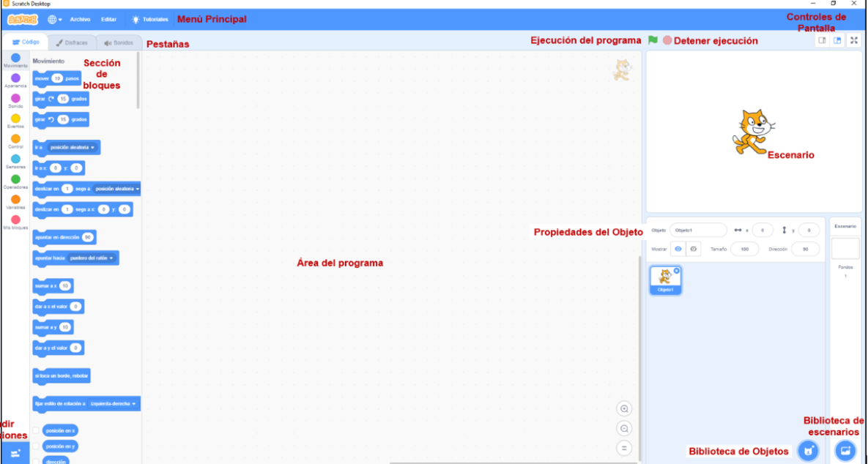This screenshot has width=868, height=464.
Task: Click the sprite name field Objeto1
Action: (x=698, y=230)
